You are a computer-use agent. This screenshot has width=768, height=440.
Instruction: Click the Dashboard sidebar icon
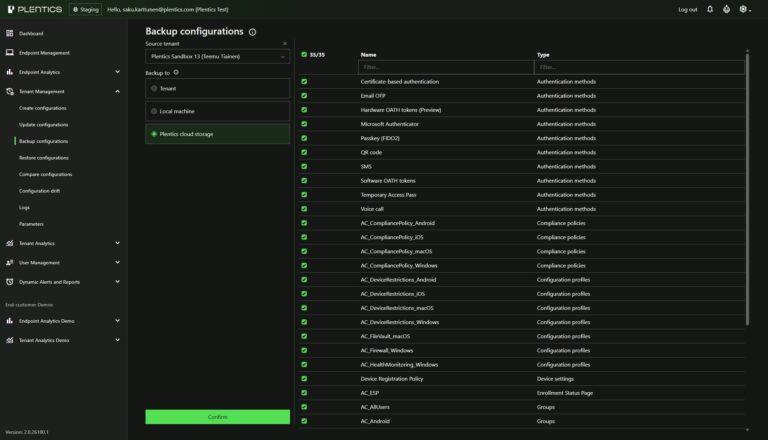point(10,33)
